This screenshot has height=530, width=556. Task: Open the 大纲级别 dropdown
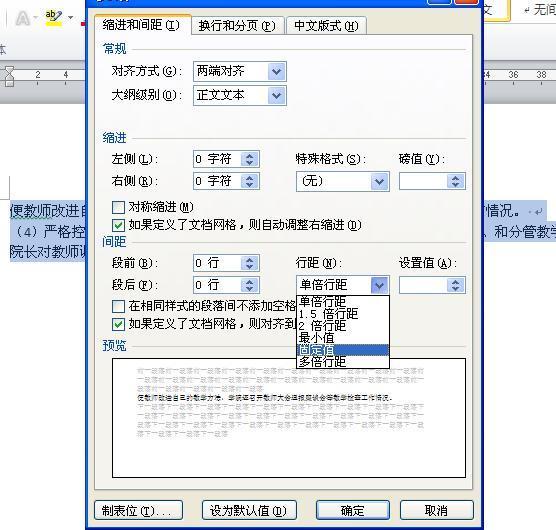277,95
